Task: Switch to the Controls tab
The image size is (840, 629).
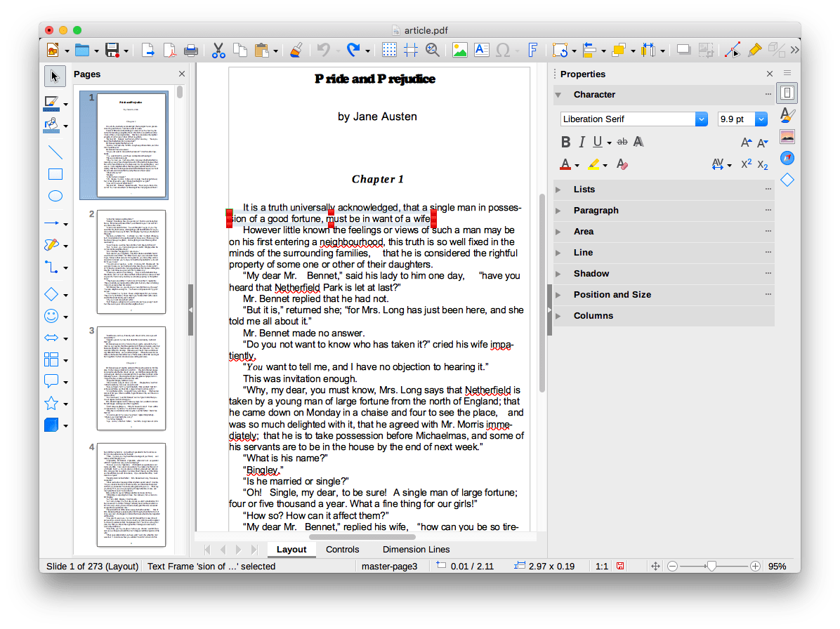Action: click(x=342, y=549)
